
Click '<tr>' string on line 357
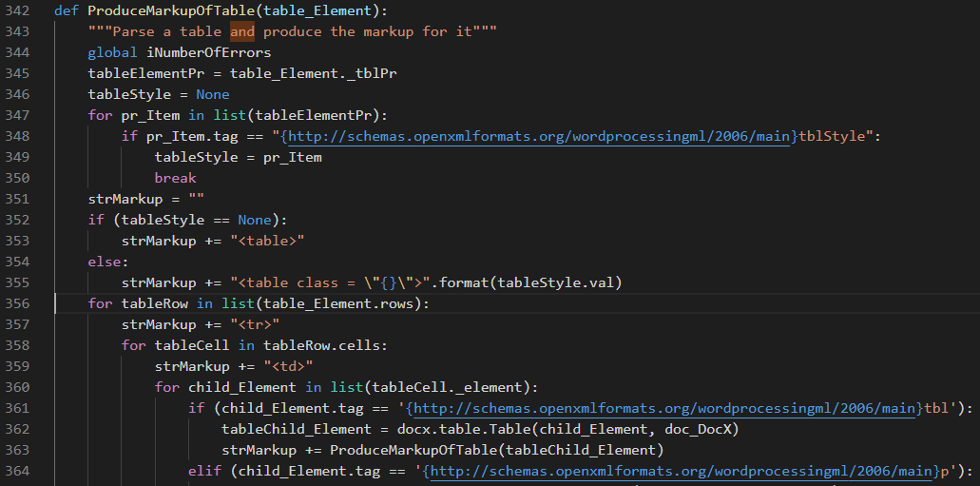(255, 324)
